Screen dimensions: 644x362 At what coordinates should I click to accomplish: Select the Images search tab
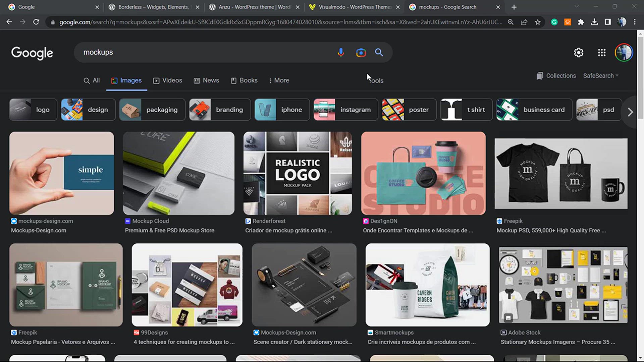tap(126, 80)
